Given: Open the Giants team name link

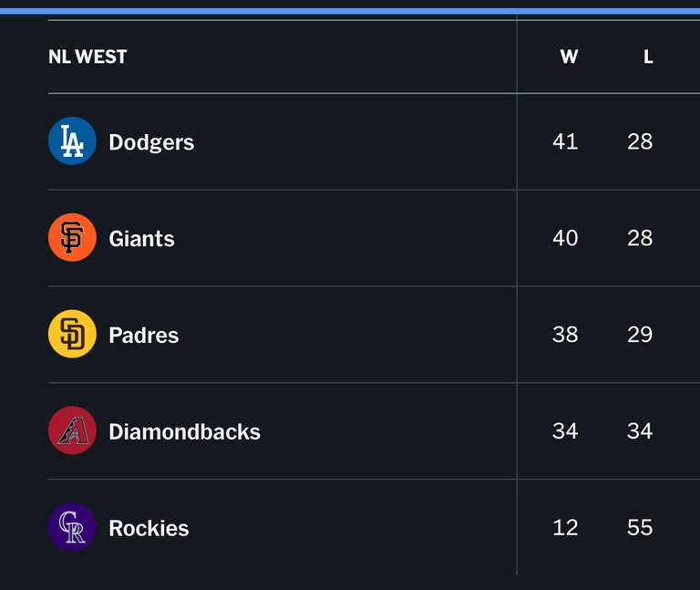Looking at the screenshot, I should (141, 239).
